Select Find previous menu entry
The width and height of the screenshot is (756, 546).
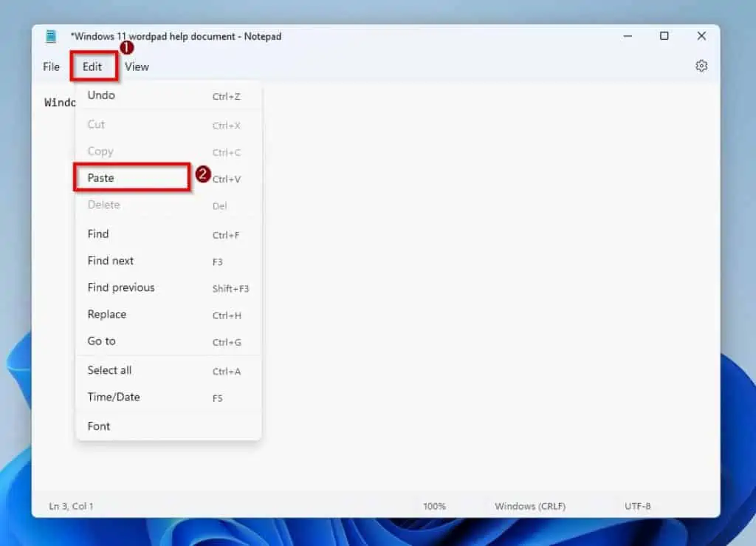point(169,287)
